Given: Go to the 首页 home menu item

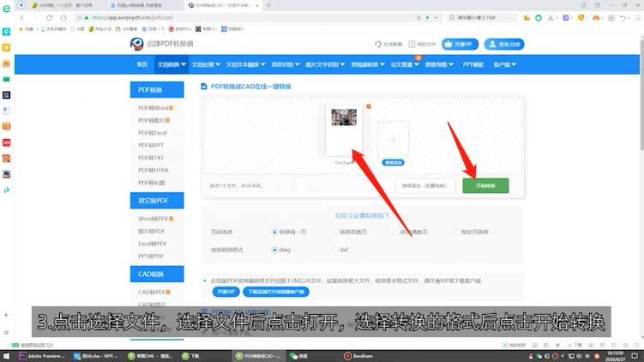Looking at the screenshot, I should [x=142, y=64].
